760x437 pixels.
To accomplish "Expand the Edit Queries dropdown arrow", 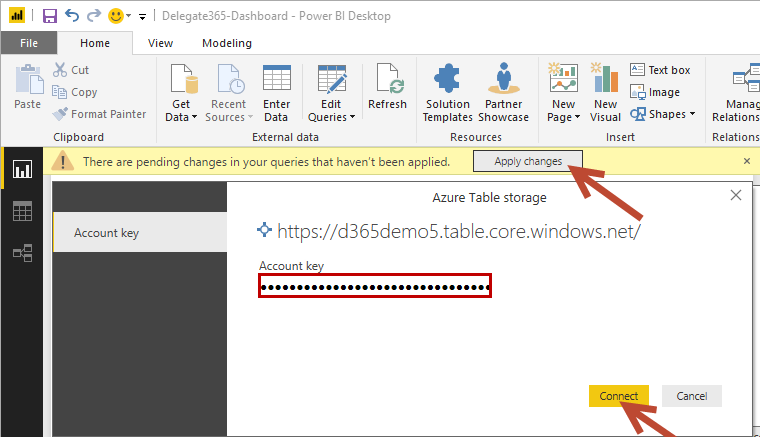I will [x=352, y=117].
